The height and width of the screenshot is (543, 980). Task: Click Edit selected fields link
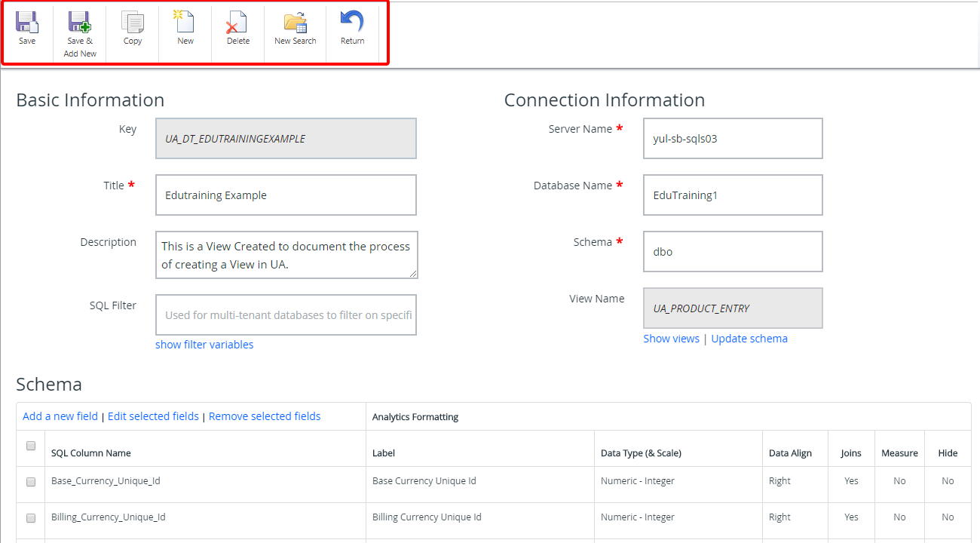(153, 416)
